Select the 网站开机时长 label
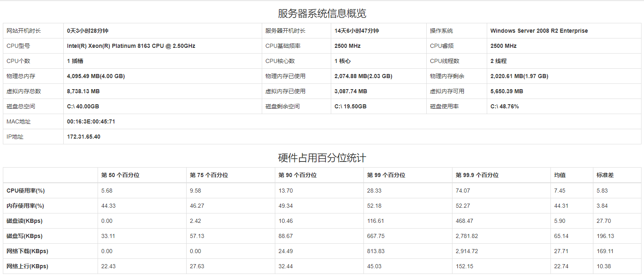 coord(24,31)
